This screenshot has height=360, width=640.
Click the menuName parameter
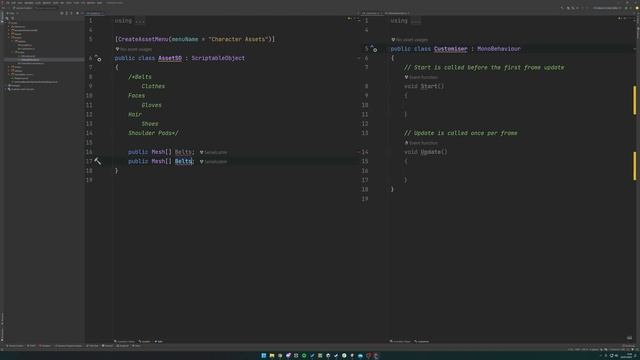tap(185, 39)
